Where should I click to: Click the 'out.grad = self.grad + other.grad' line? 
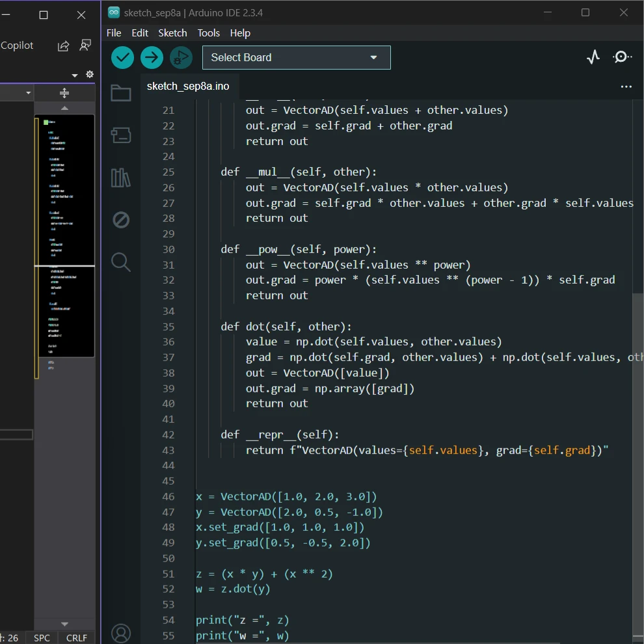tap(349, 126)
